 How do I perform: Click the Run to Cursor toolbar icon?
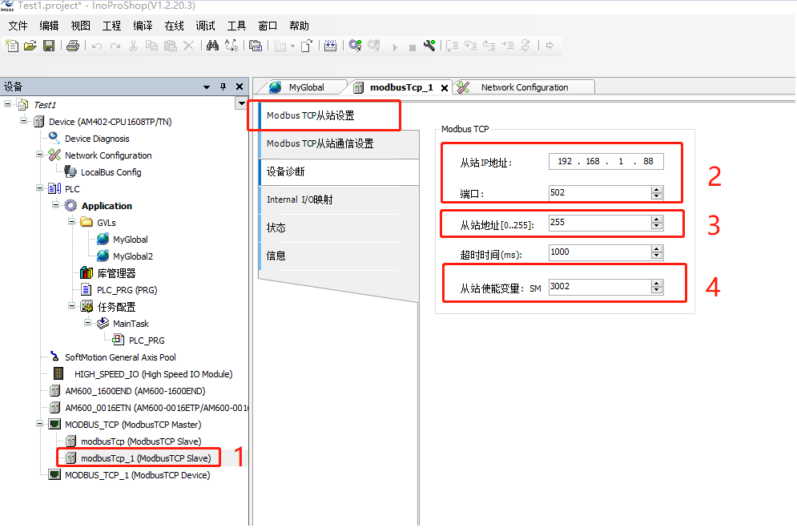coord(507,46)
